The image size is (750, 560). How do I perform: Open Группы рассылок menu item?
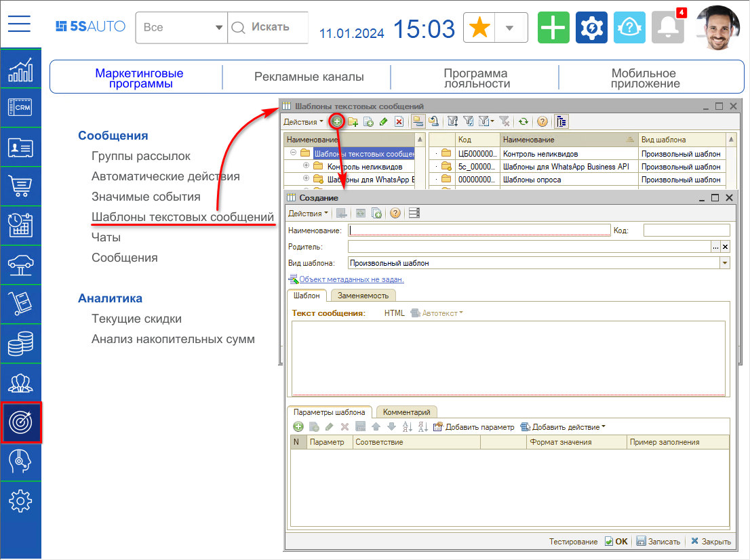point(140,156)
